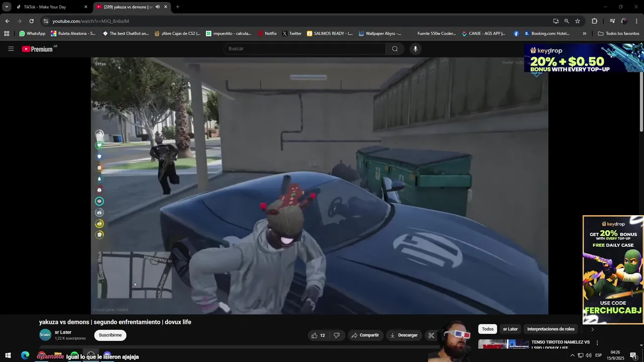The height and width of the screenshot is (362, 644).
Task: Open SALIMOS READY bookmark
Action: tap(330, 34)
